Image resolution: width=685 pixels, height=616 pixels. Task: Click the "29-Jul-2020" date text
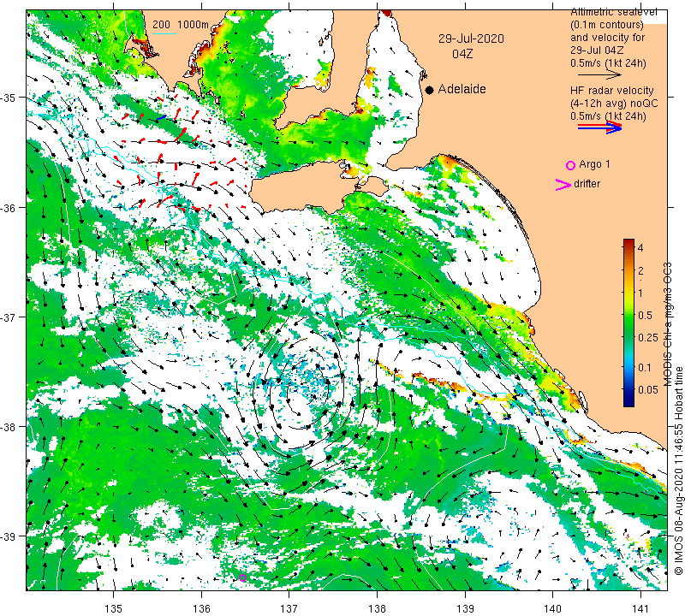[471, 38]
